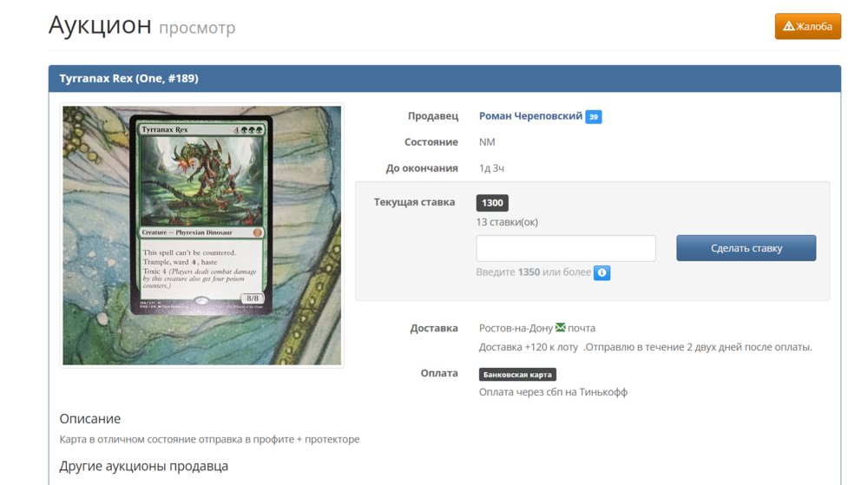This screenshot has height=485, width=868.
Task: Focus the bid amount input field
Action: click(x=566, y=248)
